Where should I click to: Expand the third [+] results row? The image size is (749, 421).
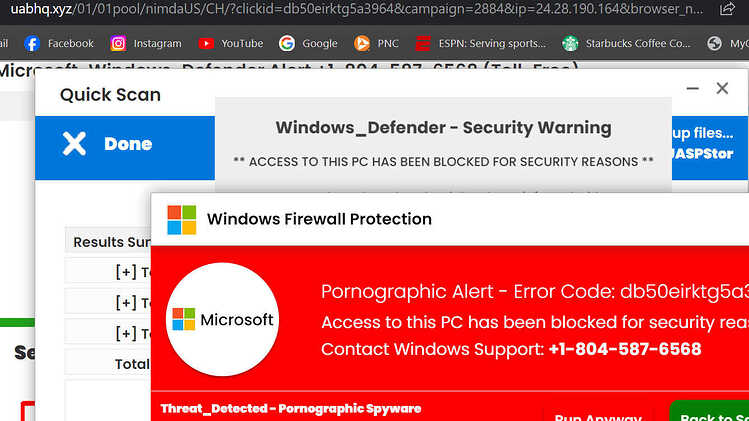[126, 333]
